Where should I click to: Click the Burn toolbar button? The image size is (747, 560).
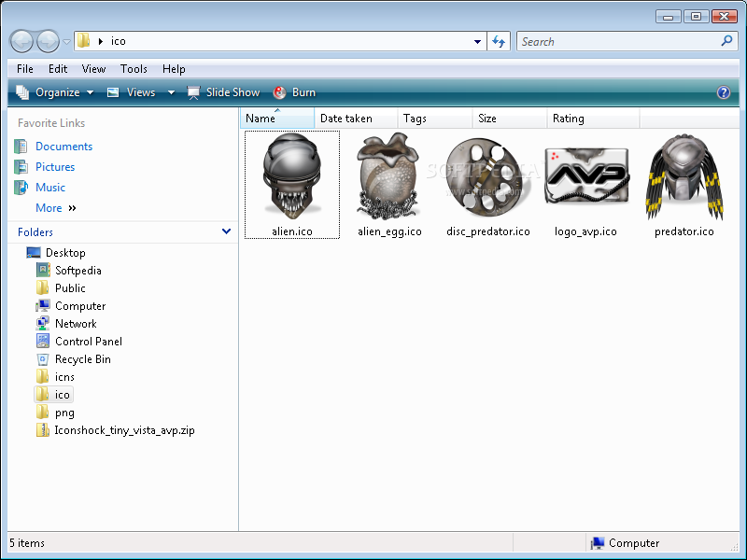[x=294, y=92]
